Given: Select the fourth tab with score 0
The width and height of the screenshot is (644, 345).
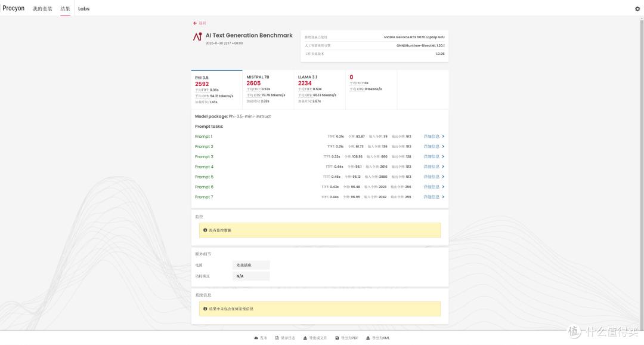Looking at the screenshot, I should (371, 90).
